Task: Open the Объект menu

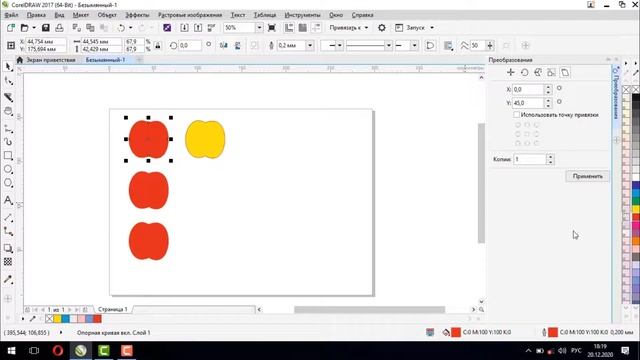Action: tap(107, 15)
